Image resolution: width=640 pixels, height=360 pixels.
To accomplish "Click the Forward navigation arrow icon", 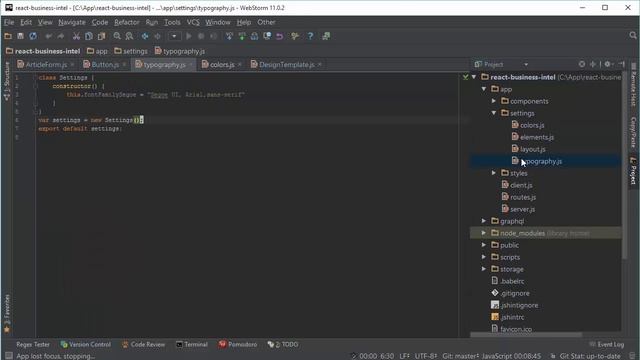I will click(157, 36).
